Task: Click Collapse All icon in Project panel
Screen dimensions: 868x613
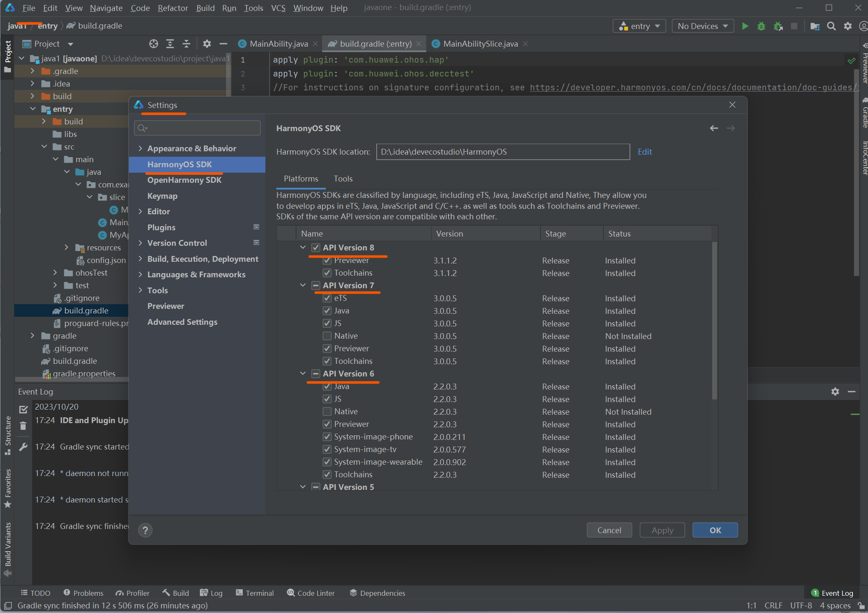Action: coord(186,44)
